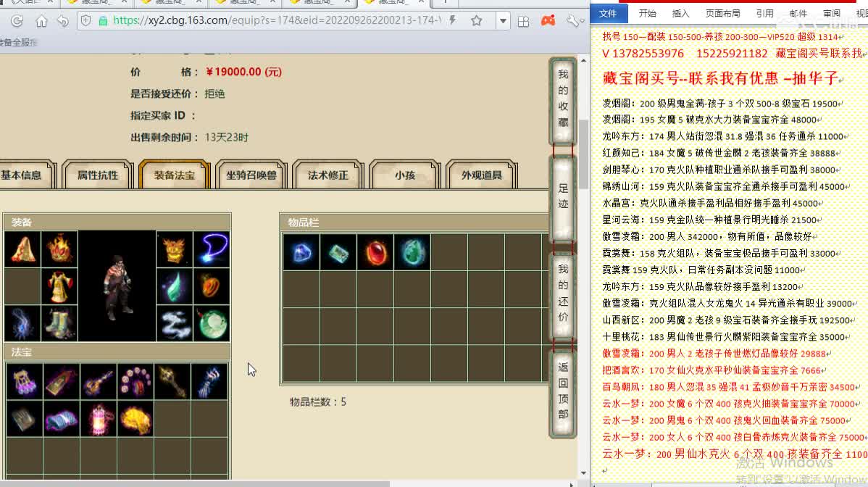Select the 装备法宝 tab
This screenshot has height=487, width=868.
point(175,175)
